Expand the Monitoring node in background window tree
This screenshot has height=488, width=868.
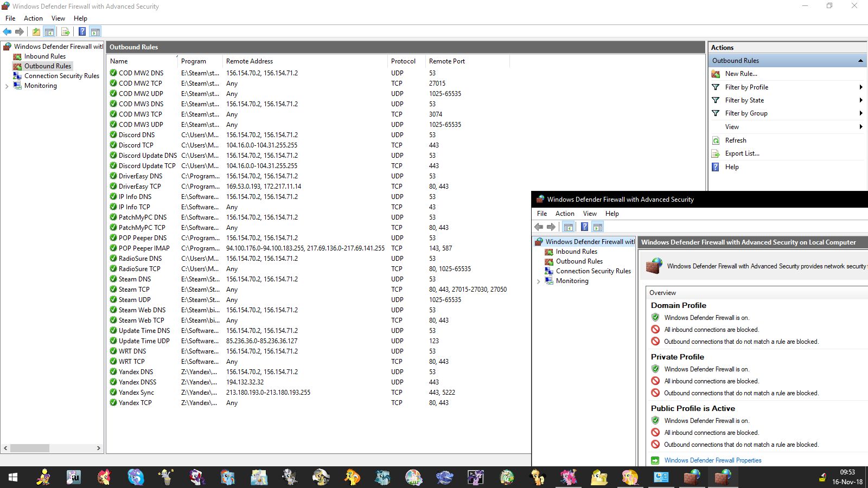[x=7, y=86]
